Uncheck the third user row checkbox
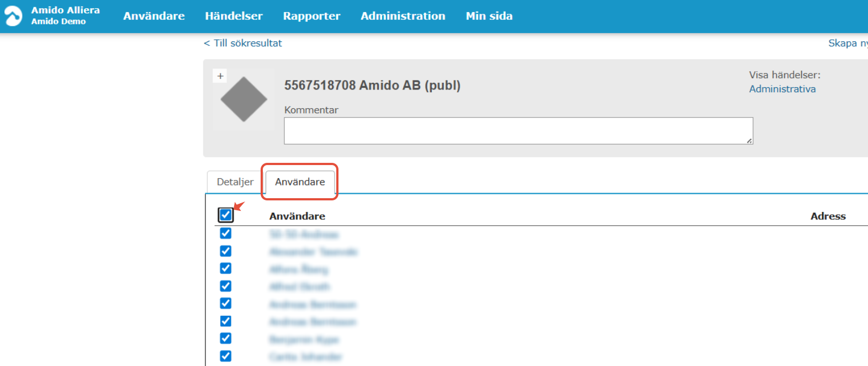868x366 pixels. (225, 268)
